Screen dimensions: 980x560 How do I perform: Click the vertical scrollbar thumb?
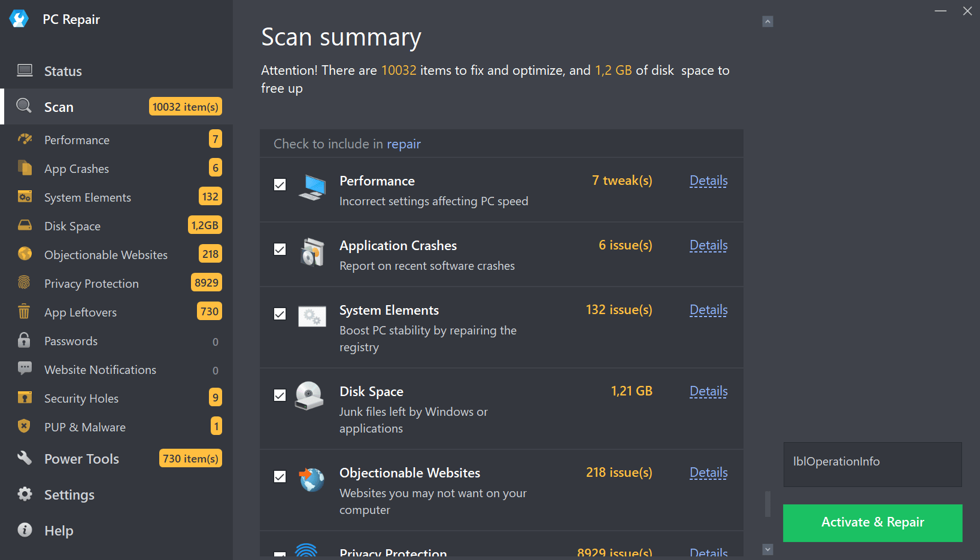pos(767,504)
